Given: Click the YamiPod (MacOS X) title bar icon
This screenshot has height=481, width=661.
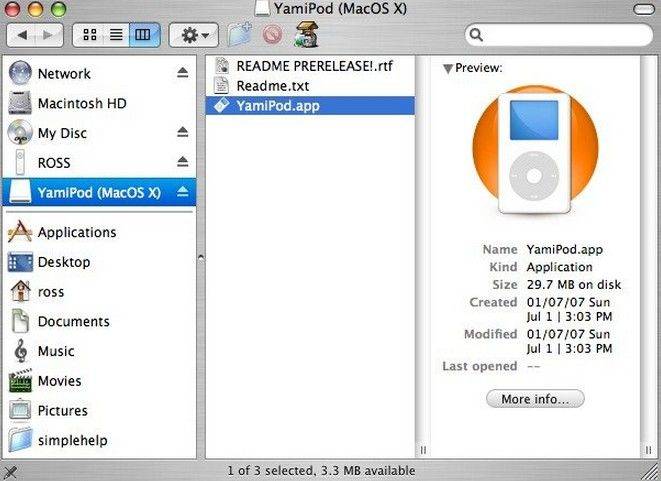Looking at the screenshot, I should (x=262, y=8).
